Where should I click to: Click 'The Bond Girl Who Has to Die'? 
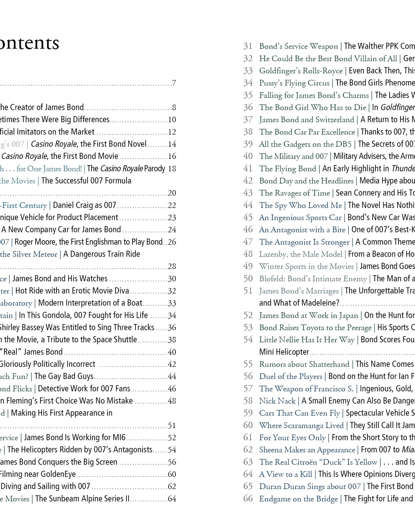click(313, 107)
